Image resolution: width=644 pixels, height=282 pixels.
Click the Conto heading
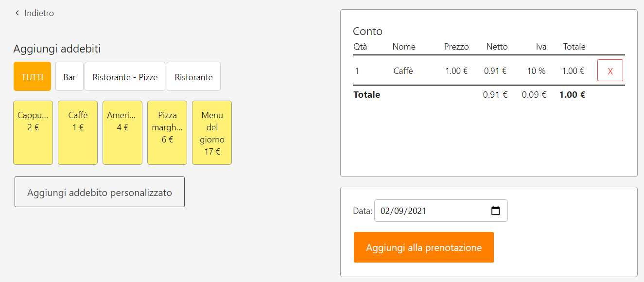[367, 31]
